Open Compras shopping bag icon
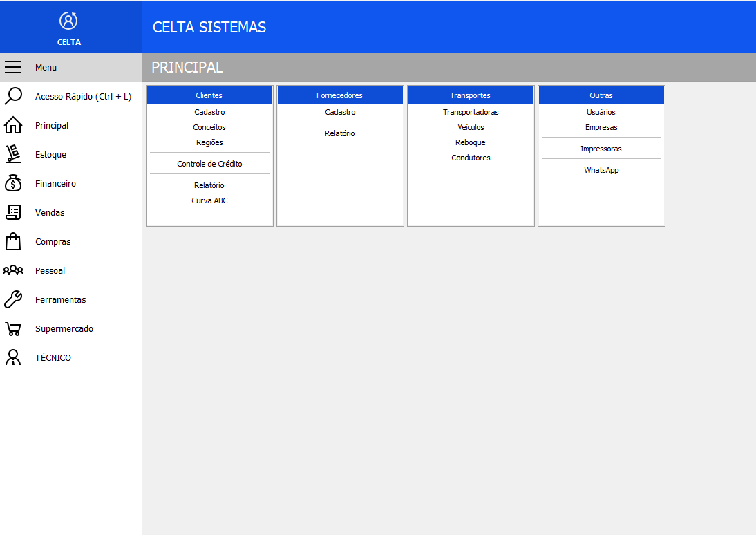The image size is (756, 535). click(x=13, y=241)
